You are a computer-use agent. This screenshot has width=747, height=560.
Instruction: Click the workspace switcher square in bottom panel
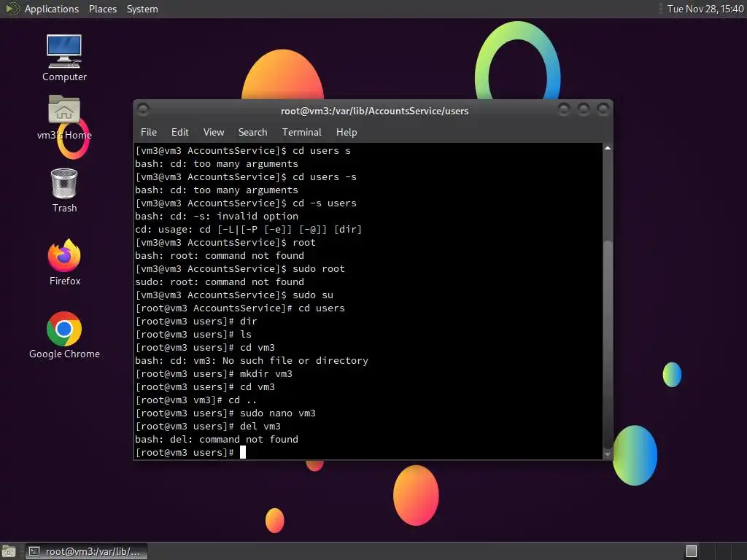[x=692, y=551]
